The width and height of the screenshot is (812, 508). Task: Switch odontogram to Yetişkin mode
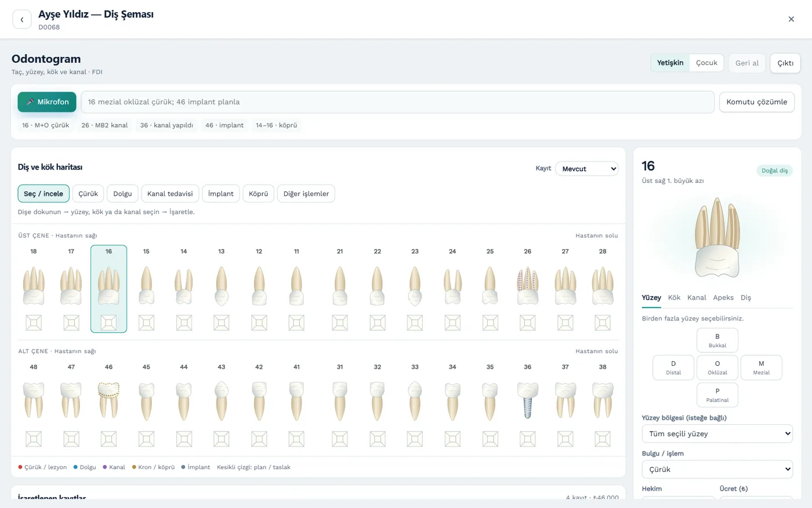[670, 63]
